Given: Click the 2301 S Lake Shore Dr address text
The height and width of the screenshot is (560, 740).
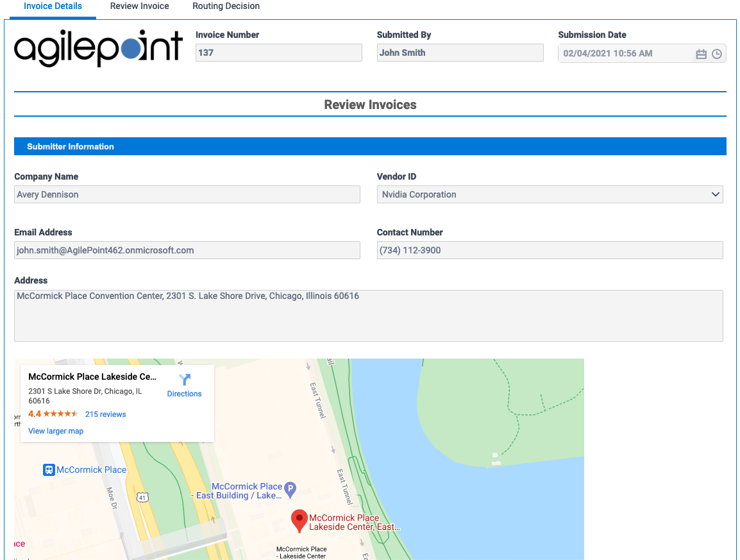Looking at the screenshot, I should pyautogui.click(x=85, y=396).
